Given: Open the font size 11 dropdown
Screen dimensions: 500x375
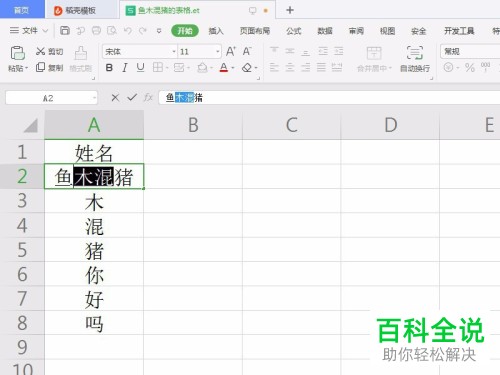Looking at the screenshot, I should pos(218,52).
